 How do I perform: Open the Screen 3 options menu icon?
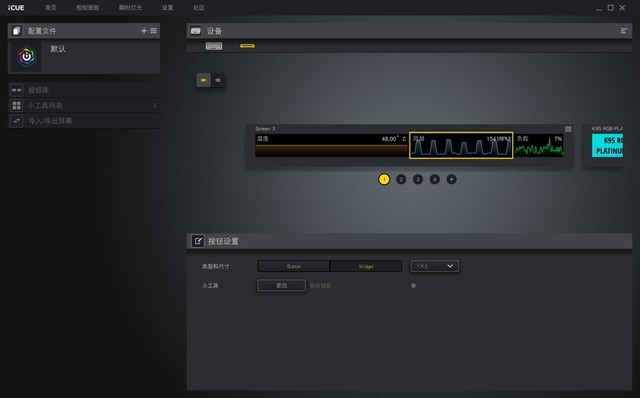click(x=568, y=129)
